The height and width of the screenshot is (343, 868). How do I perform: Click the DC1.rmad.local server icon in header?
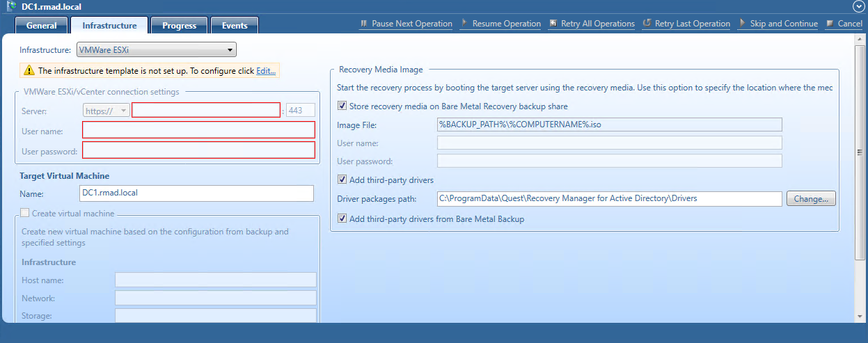[13, 6]
